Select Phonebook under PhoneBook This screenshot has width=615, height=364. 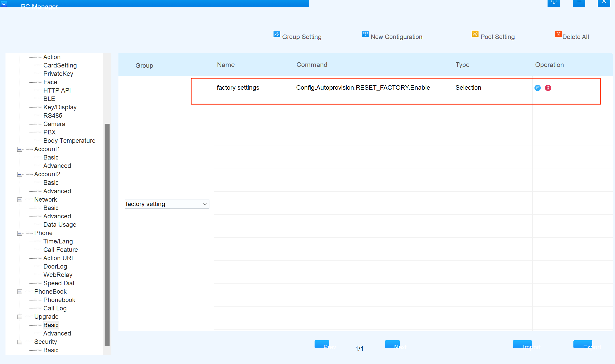pos(59,300)
